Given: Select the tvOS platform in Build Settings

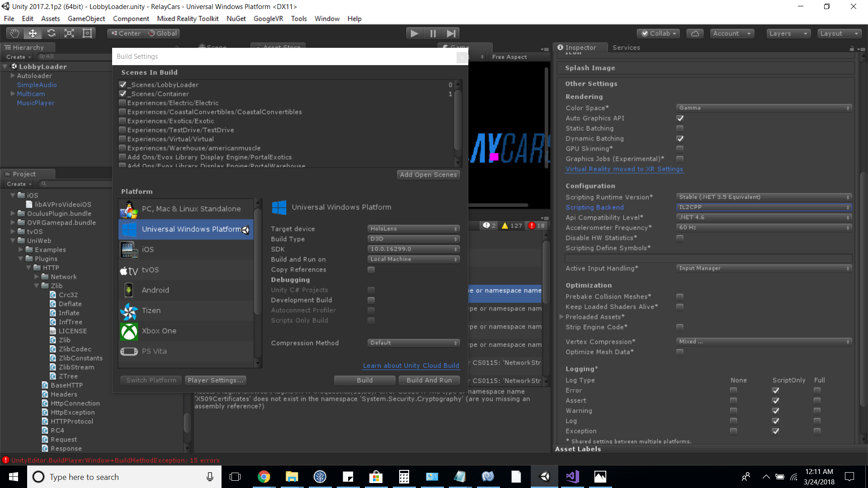Looking at the screenshot, I should pos(149,270).
